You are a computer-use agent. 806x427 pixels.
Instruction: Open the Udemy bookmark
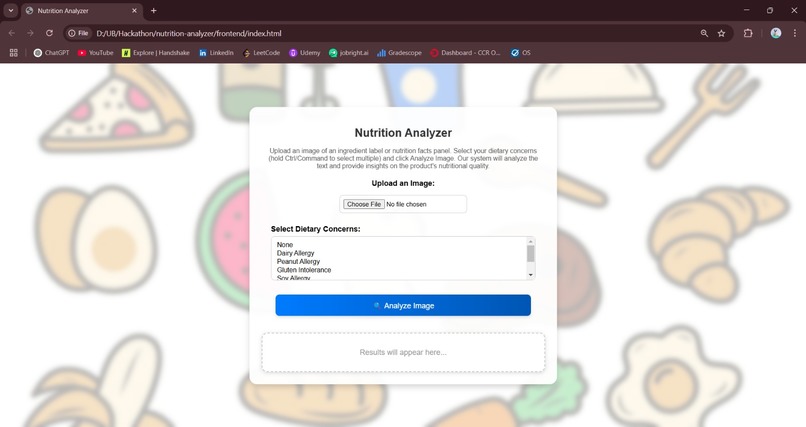(304, 52)
